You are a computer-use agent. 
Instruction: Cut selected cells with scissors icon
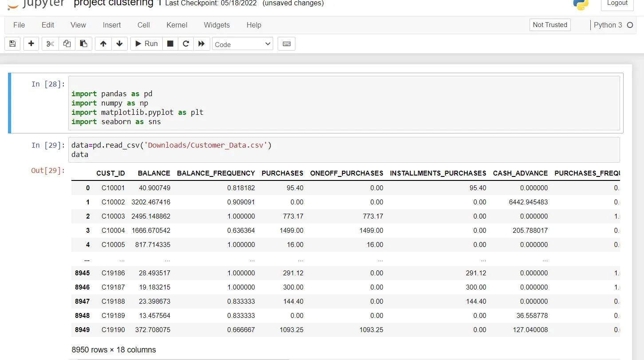(50, 44)
